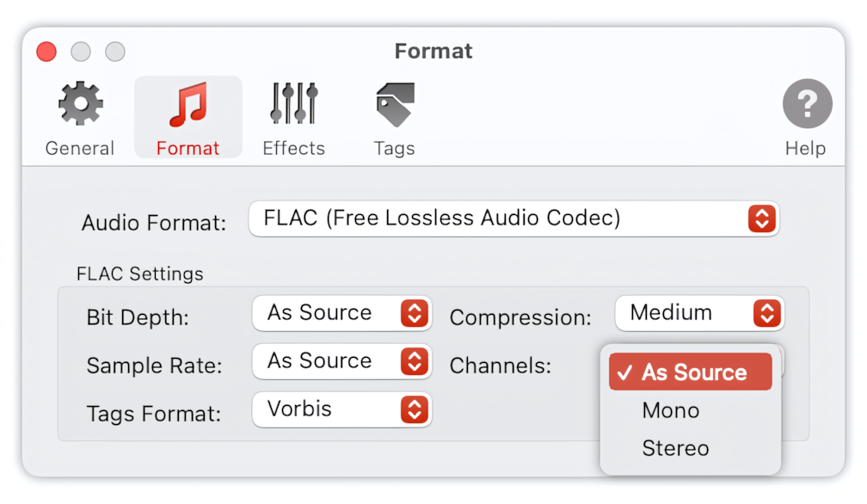Click the Format window title text
This screenshot has height=504, width=867.
pyautogui.click(x=433, y=52)
